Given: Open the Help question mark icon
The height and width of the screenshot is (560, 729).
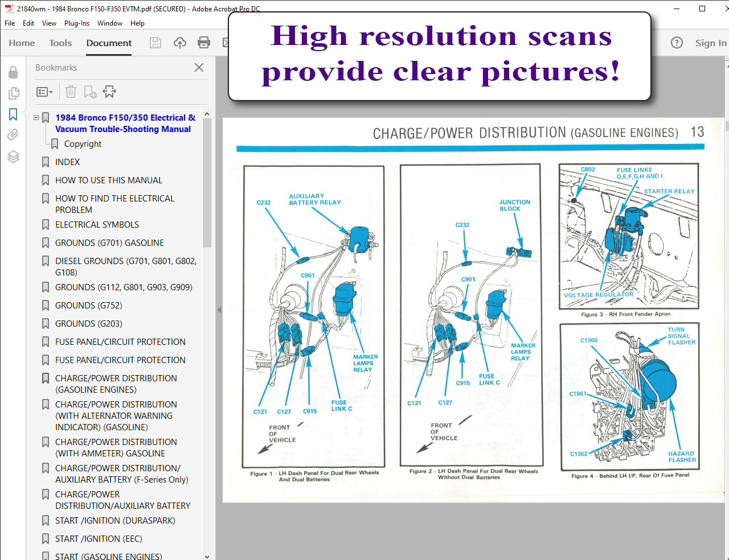Looking at the screenshot, I should click(677, 43).
